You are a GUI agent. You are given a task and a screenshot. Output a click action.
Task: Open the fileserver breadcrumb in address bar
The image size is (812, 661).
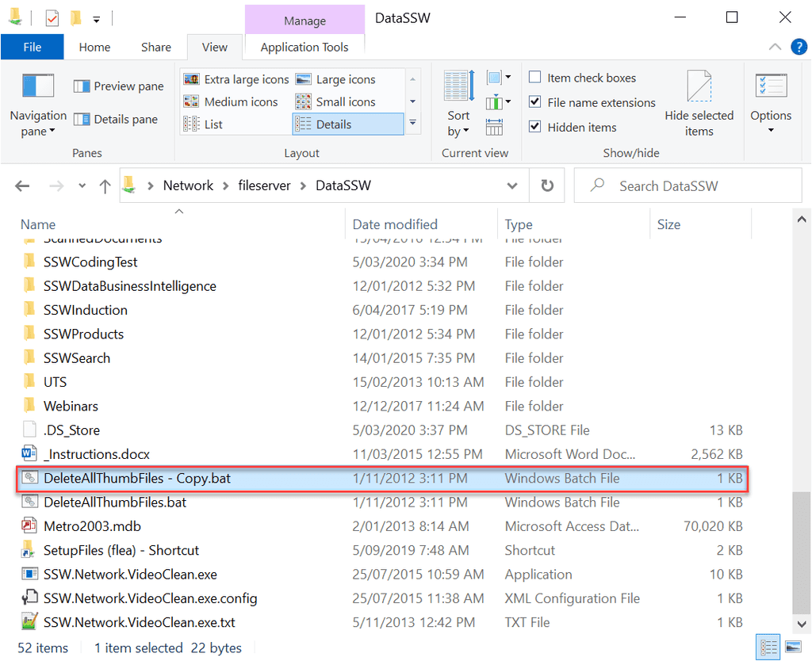[x=264, y=185]
